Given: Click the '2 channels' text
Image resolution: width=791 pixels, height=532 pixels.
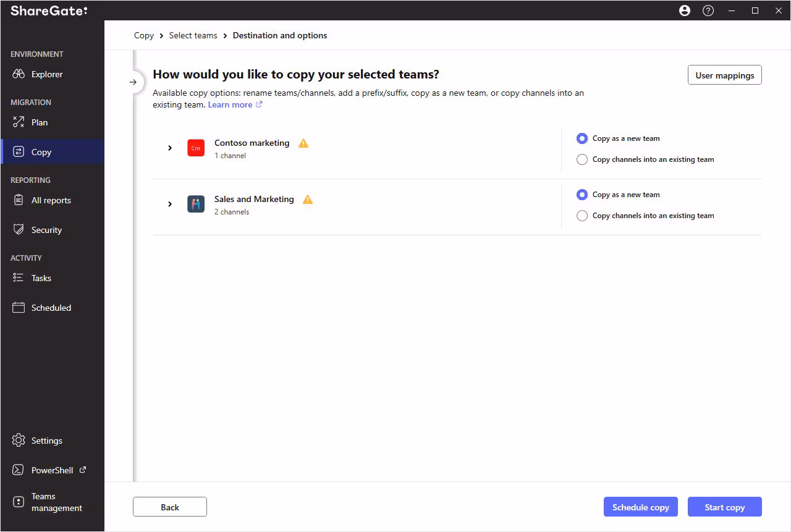Looking at the screenshot, I should coord(232,212).
